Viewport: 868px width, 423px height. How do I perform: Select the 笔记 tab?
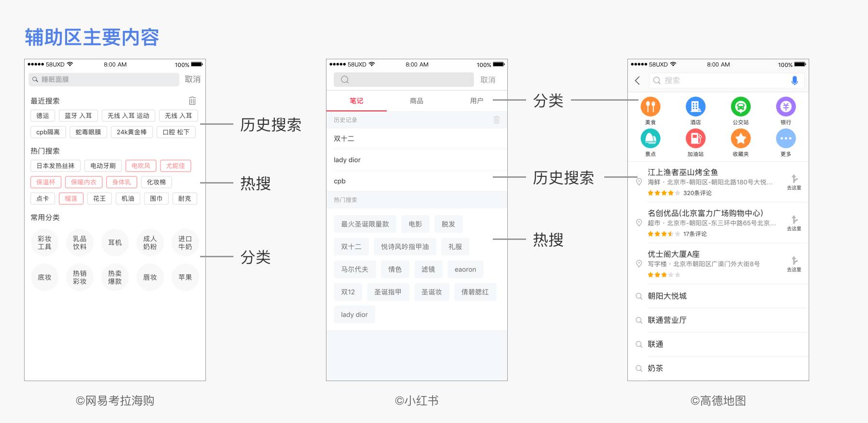[x=356, y=101]
